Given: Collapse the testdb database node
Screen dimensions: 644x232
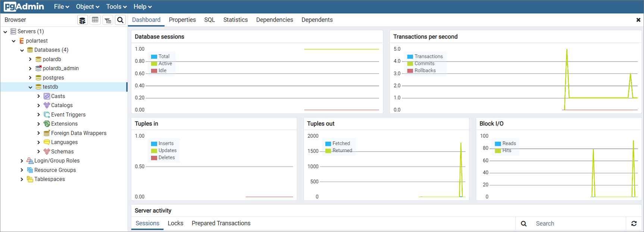Looking at the screenshot, I should (30, 87).
